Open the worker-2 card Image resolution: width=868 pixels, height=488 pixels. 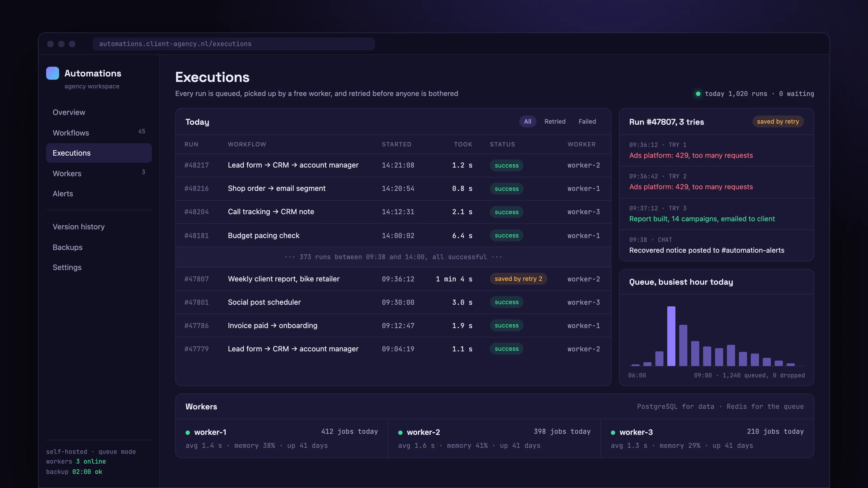[x=494, y=438]
